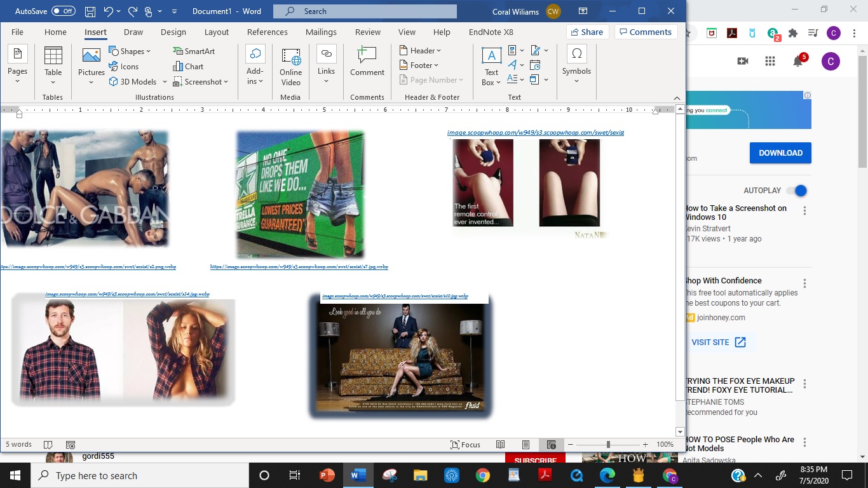Image resolution: width=868 pixels, height=488 pixels.
Task: Select the Dolce & Gabbana ad image
Action: (x=85, y=189)
